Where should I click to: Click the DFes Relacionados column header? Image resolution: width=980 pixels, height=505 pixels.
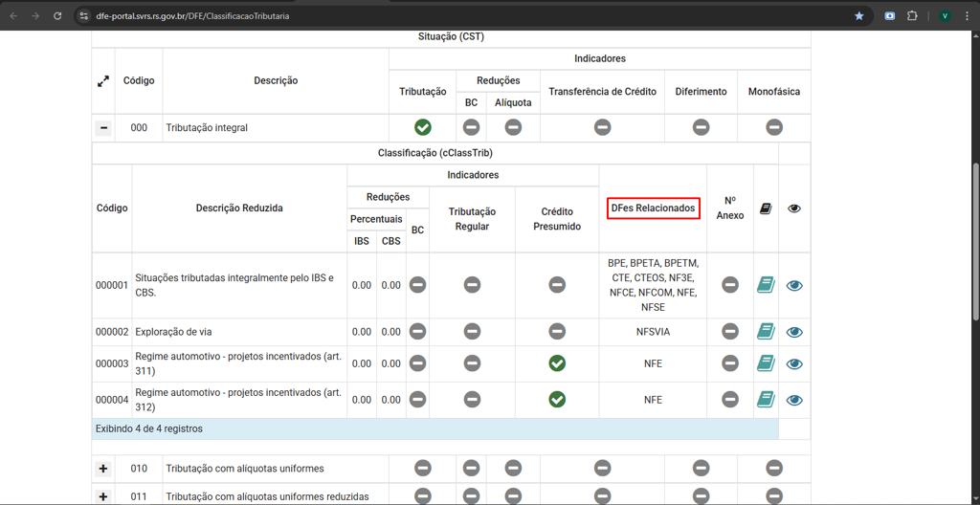[653, 209]
